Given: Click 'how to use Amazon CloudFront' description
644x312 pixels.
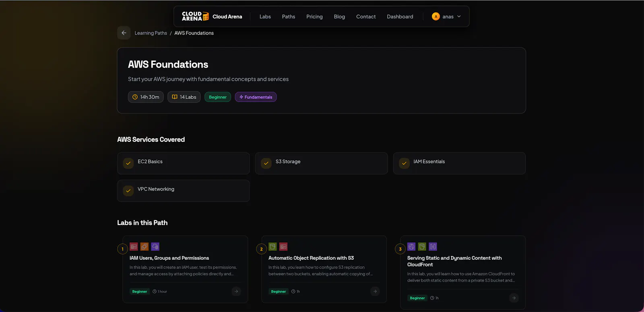Looking at the screenshot, I should pyautogui.click(x=461, y=277).
